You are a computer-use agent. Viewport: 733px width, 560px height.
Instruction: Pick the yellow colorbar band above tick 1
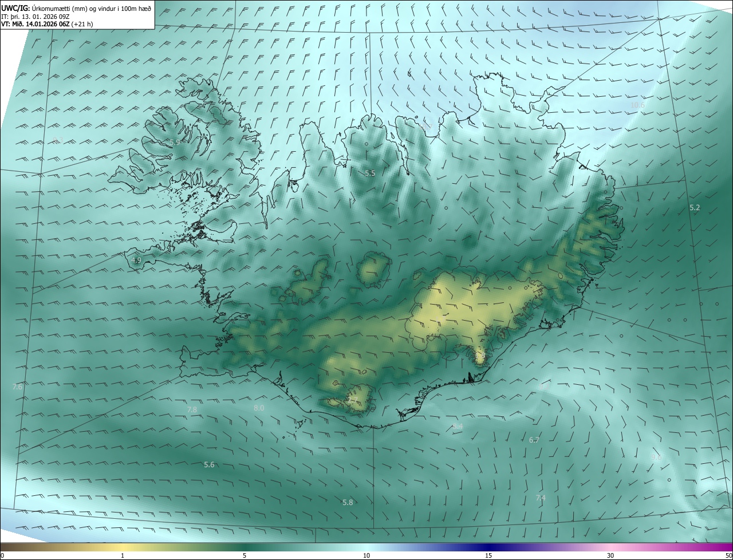click(x=123, y=547)
